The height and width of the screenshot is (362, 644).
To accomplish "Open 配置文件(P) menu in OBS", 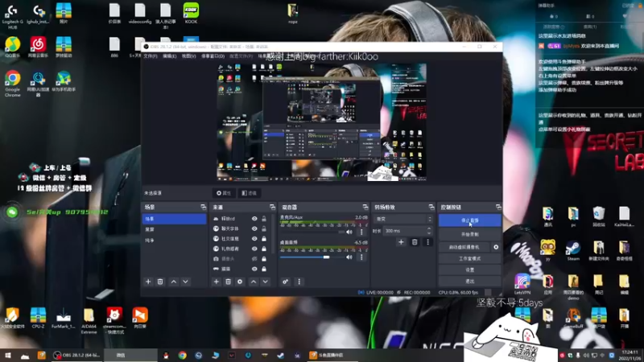I will coord(241,56).
